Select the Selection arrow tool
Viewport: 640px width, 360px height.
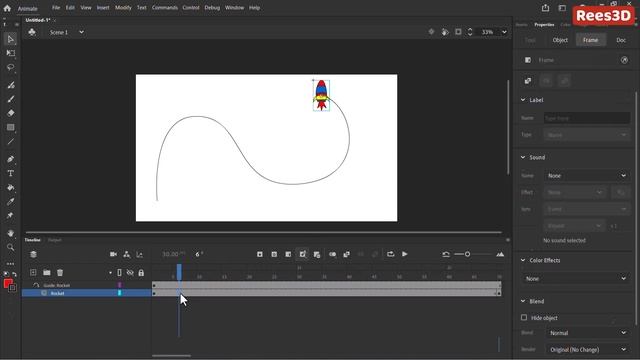coord(11,39)
